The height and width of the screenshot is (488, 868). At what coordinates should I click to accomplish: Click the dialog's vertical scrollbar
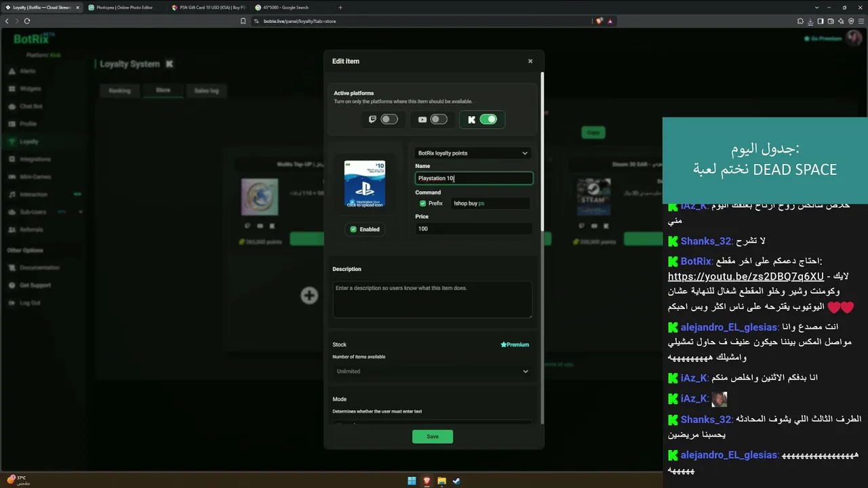[542, 152]
